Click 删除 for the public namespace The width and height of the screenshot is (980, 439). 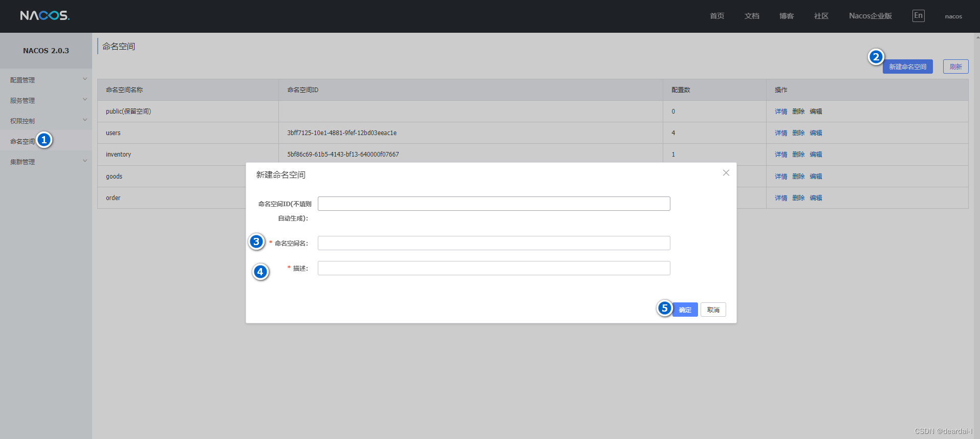point(798,112)
